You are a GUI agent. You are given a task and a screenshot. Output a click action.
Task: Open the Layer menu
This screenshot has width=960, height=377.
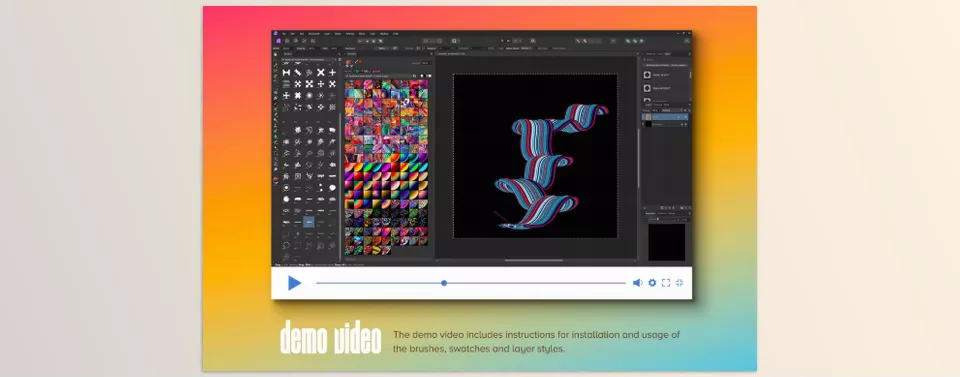(327, 34)
